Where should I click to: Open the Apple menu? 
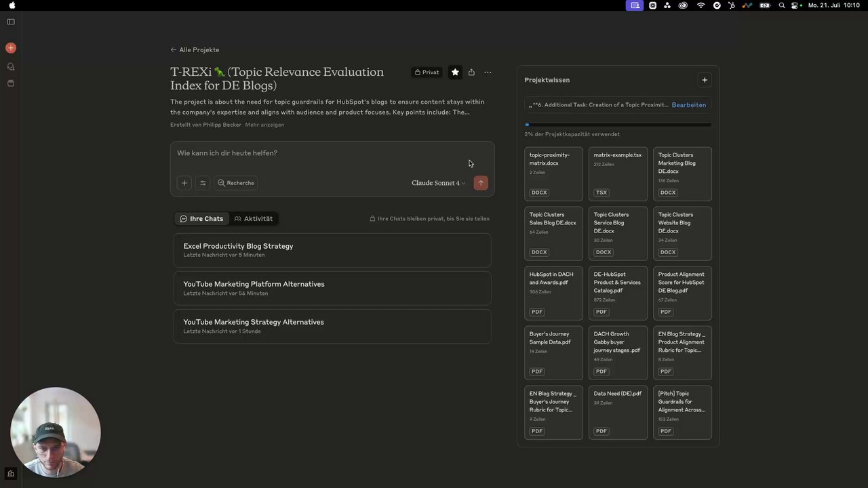coord(12,5)
